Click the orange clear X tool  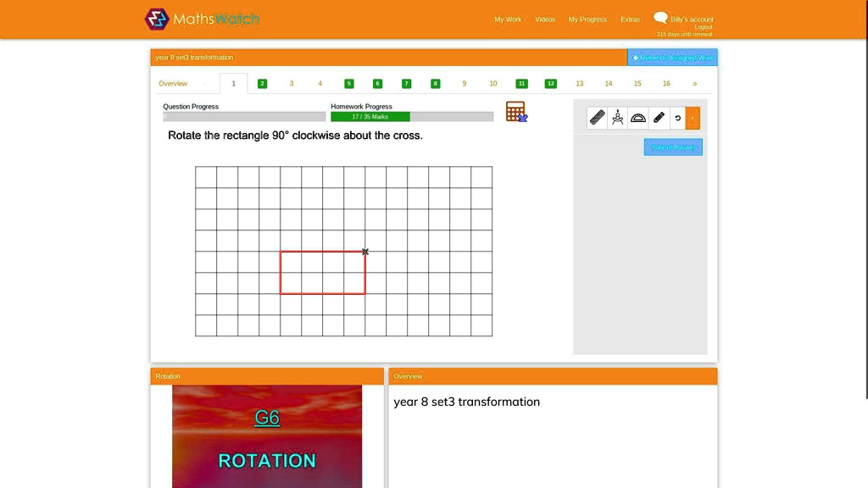[693, 118]
